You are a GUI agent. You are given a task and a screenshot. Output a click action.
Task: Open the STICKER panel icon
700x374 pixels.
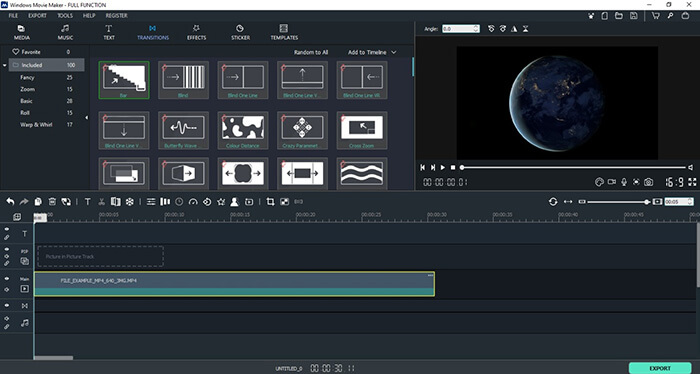240,33
